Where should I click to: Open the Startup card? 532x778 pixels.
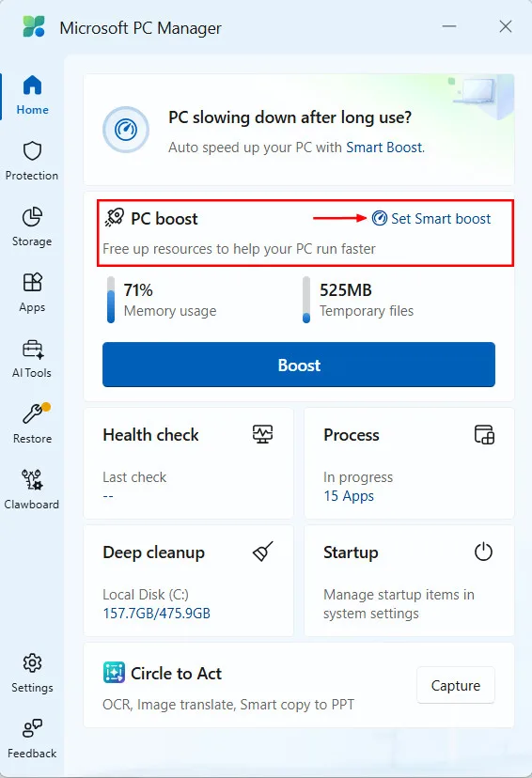(x=409, y=581)
